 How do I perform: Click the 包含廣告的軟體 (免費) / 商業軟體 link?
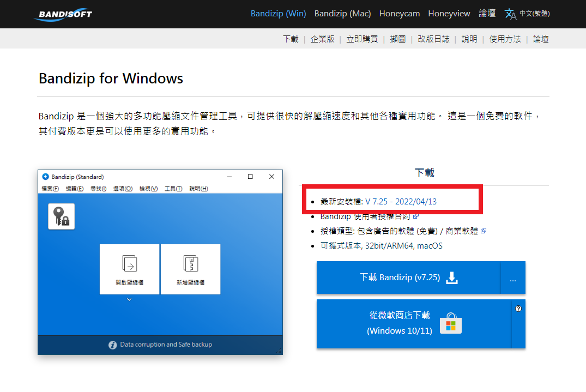coord(418,231)
